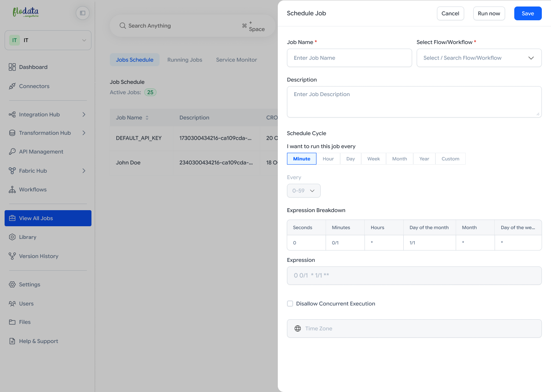Click the Connectors plug icon
This screenshot has height=392, width=551.
pos(12,86)
